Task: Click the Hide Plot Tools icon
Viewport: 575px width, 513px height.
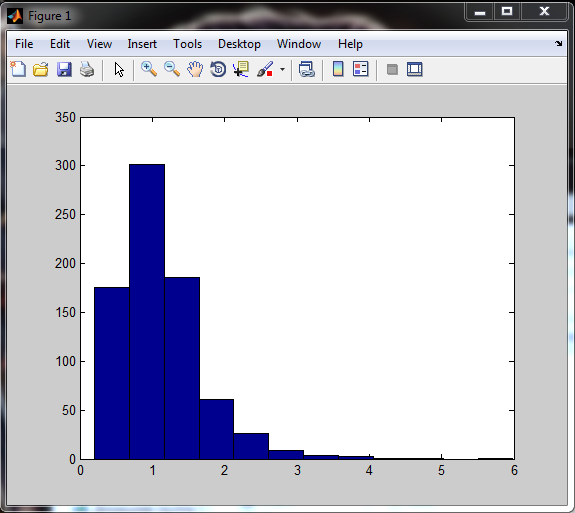Action: tap(392, 69)
